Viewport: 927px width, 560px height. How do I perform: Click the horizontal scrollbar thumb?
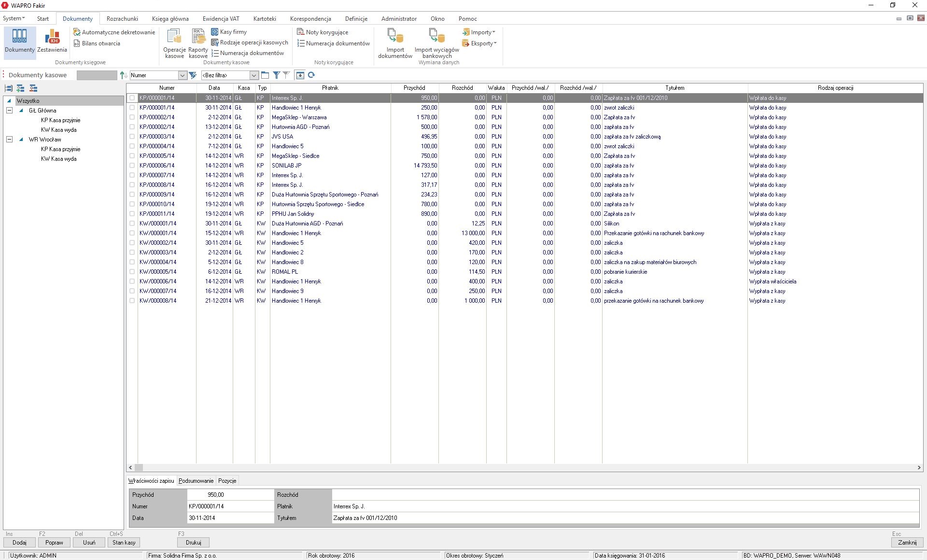click(x=139, y=468)
